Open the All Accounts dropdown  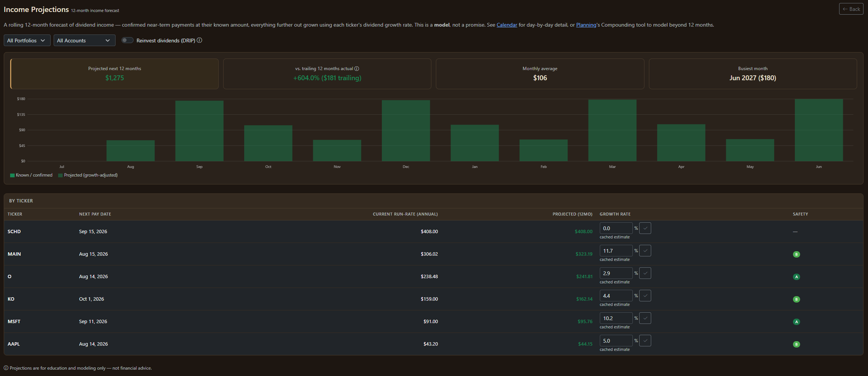[x=84, y=40]
